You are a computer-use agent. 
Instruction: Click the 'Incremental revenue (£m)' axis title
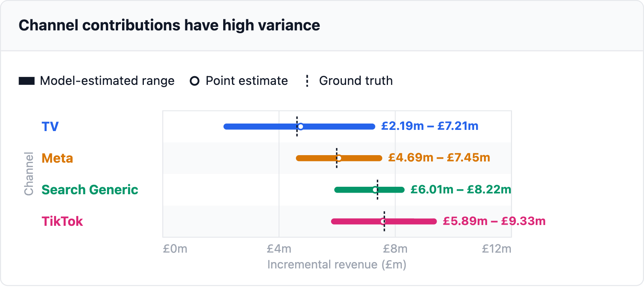coord(337,264)
